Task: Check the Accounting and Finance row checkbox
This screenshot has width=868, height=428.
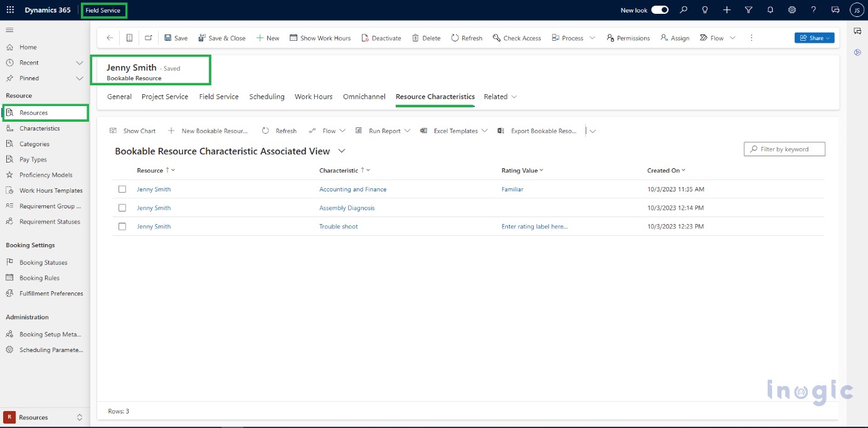Action: click(x=122, y=189)
